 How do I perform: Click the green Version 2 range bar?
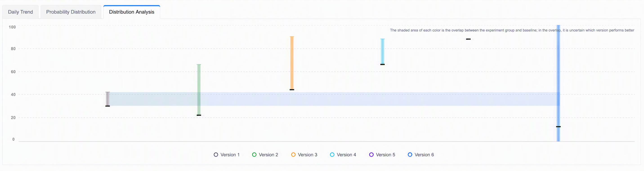(199, 90)
